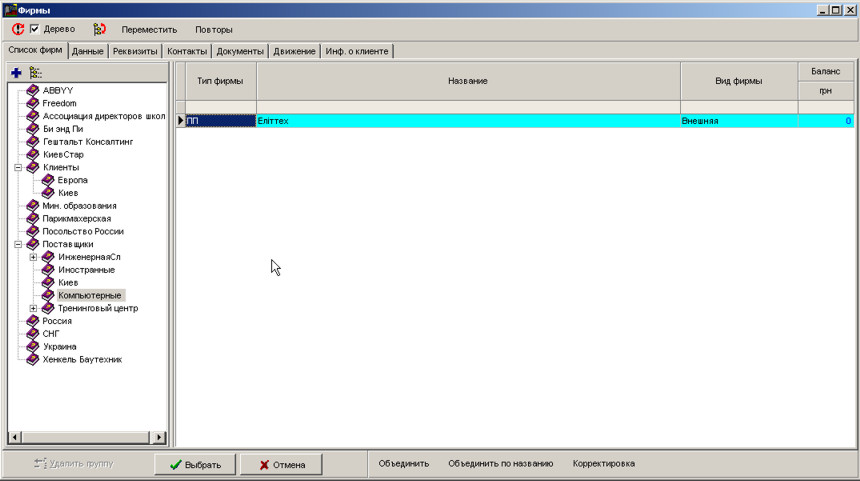
Task: Toggle the Дерево checkbox
Action: (35, 29)
